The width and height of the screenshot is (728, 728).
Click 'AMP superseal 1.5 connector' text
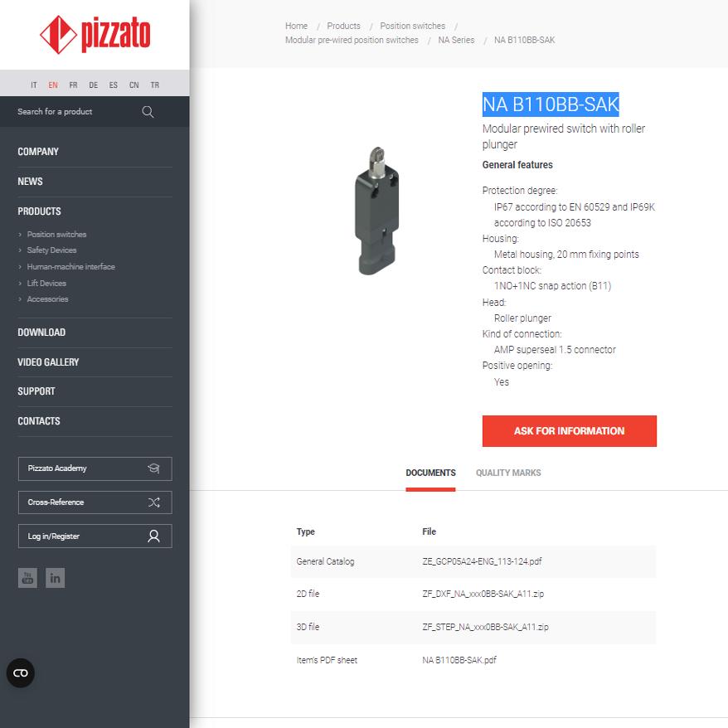click(555, 350)
